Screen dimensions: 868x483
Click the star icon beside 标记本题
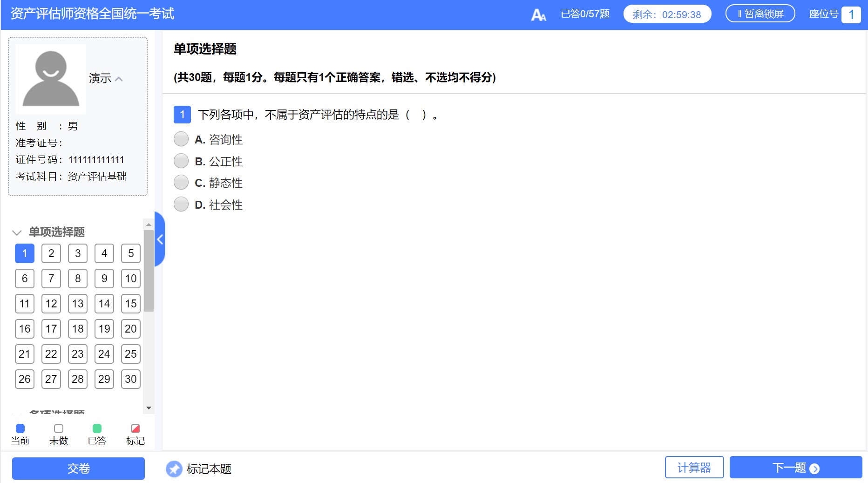click(x=174, y=469)
